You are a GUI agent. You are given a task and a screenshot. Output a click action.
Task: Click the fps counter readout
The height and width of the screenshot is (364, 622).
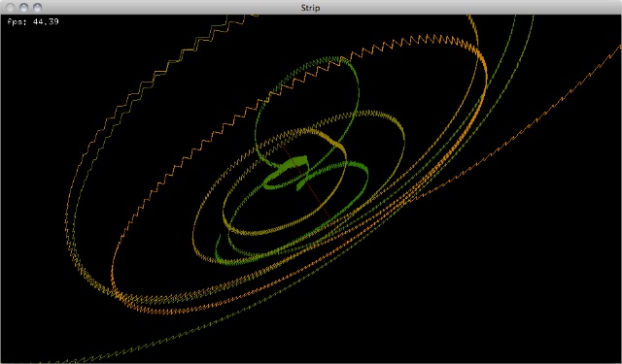point(33,21)
